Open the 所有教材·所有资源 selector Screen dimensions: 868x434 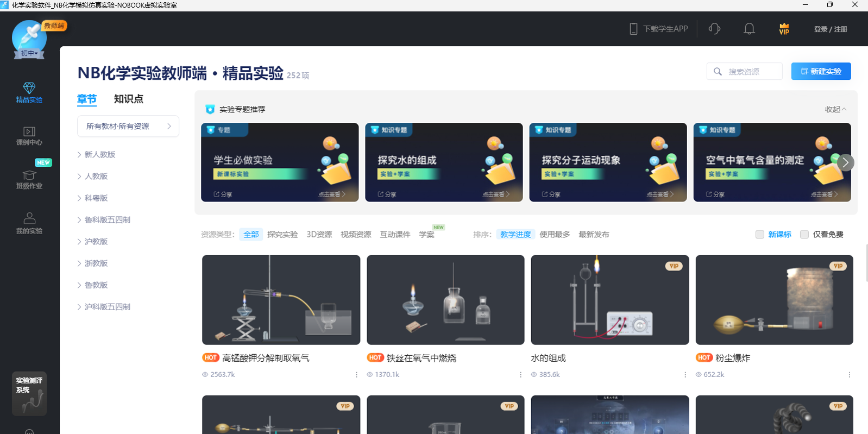click(128, 126)
